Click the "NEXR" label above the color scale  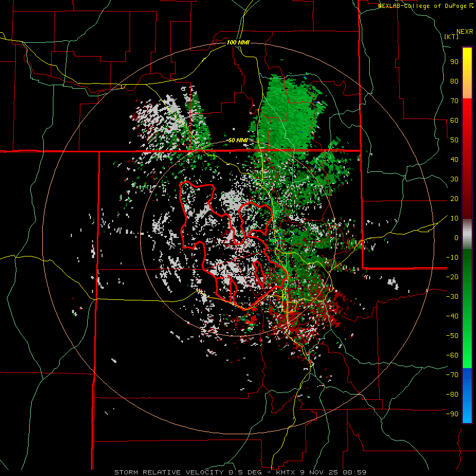pyautogui.click(x=465, y=32)
